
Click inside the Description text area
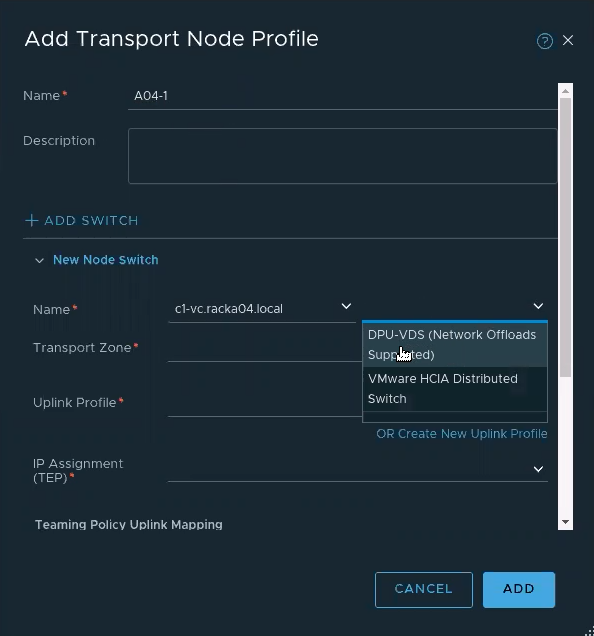343,156
